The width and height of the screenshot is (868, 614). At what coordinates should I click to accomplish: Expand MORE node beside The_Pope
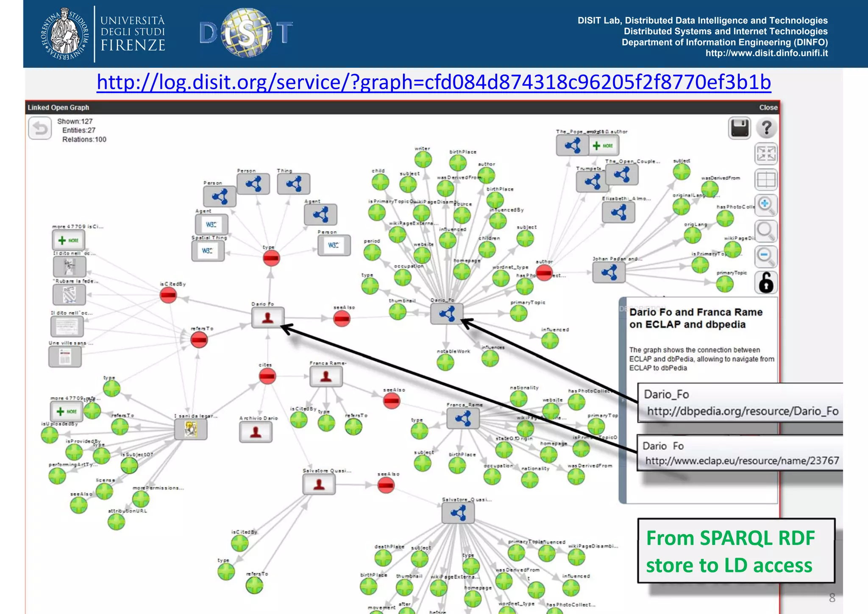click(604, 146)
